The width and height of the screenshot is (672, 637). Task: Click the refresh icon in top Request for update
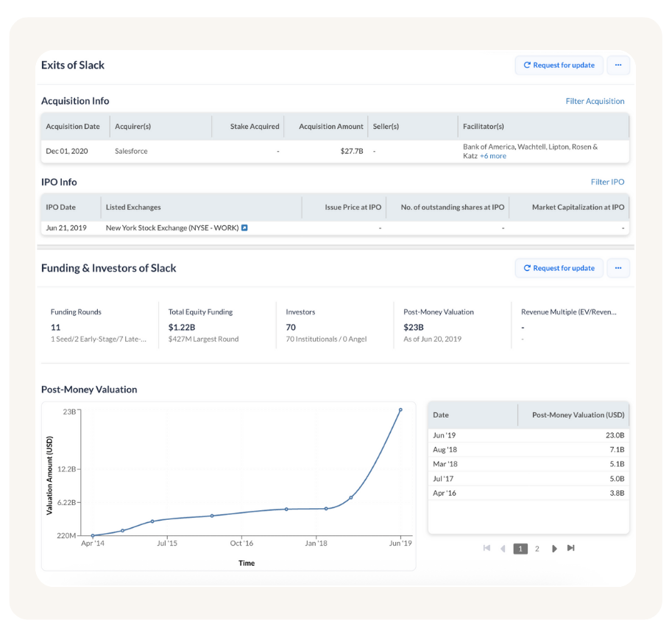tap(527, 66)
